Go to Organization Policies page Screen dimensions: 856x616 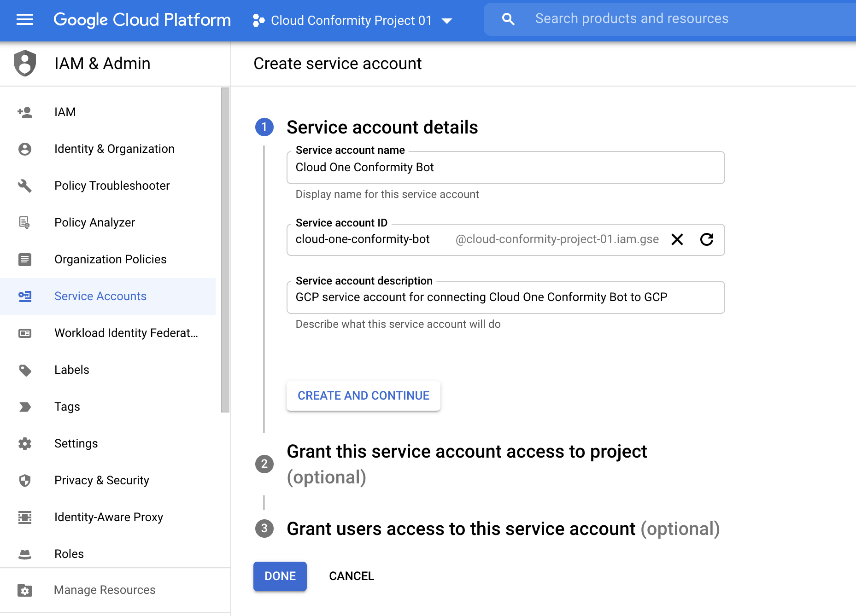tap(110, 259)
